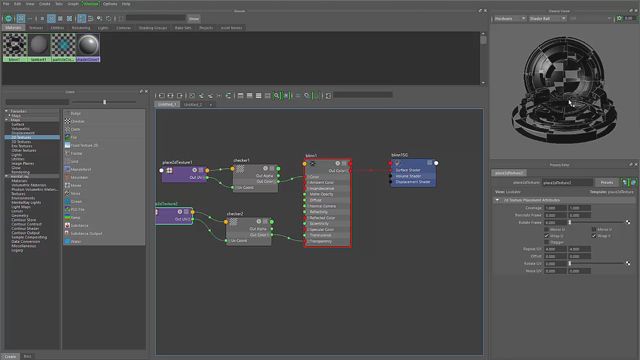Viewport: 640px width, 360px height.
Task: Click the Presets button
Action: point(607,182)
